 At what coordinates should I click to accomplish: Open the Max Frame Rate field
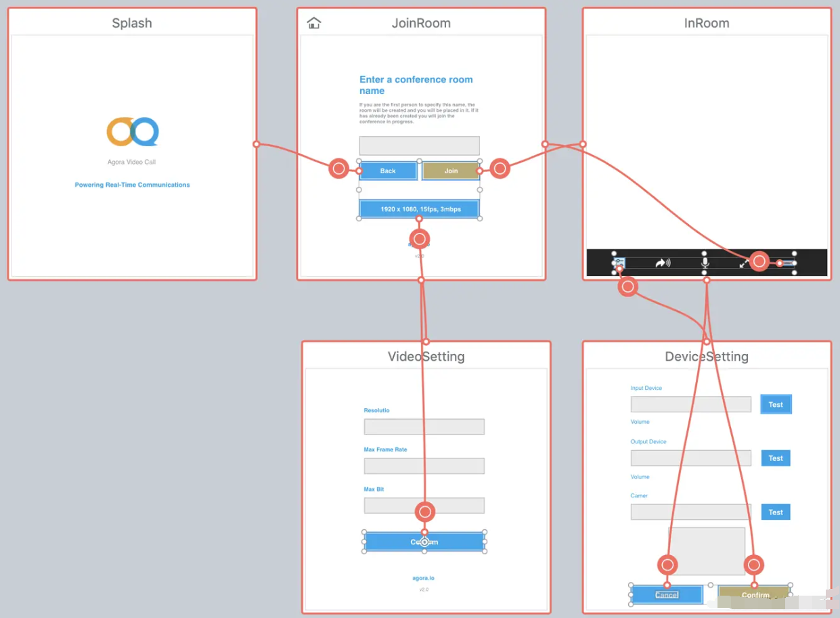[424, 466]
